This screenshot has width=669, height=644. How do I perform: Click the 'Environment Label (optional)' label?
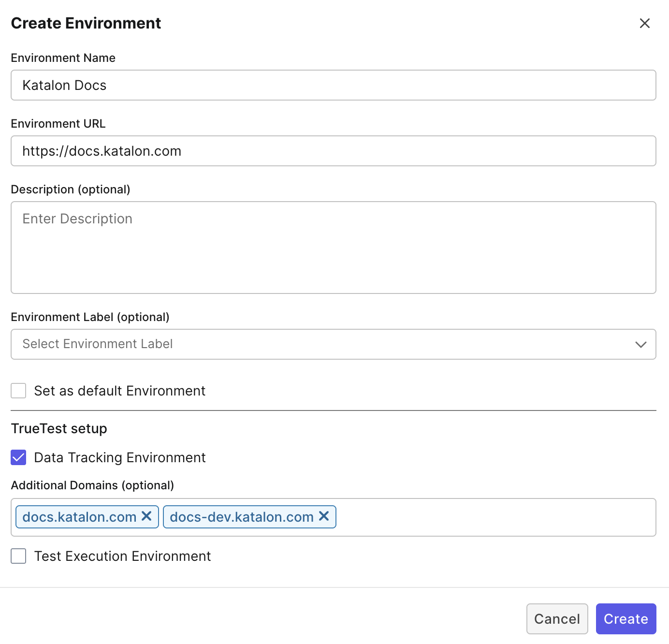point(90,317)
